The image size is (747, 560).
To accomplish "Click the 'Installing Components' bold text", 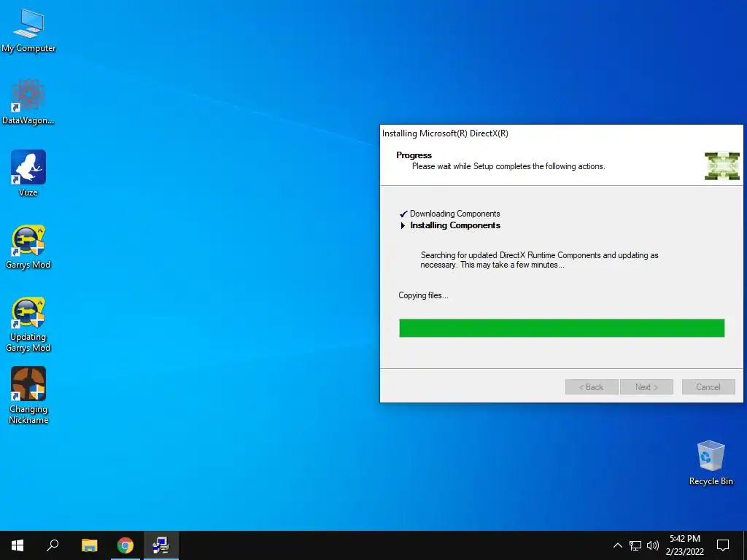I will coord(455,225).
